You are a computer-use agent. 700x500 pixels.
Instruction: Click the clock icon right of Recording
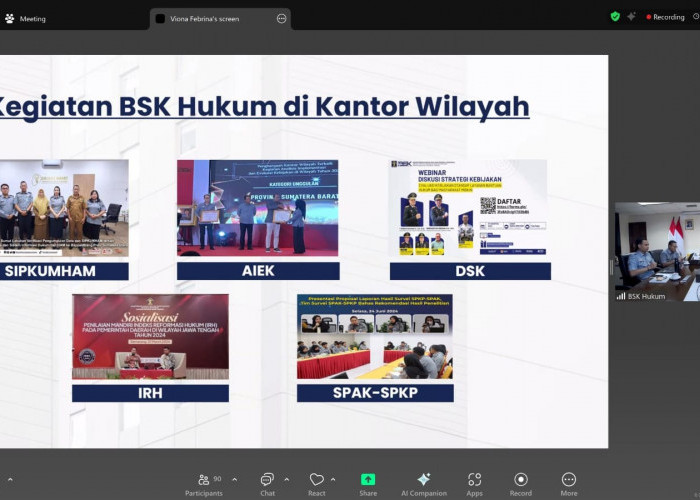tap(696, 17)
